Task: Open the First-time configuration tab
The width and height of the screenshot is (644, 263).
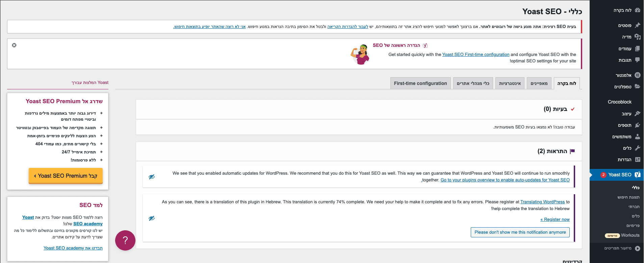Action: coord(420,83)
